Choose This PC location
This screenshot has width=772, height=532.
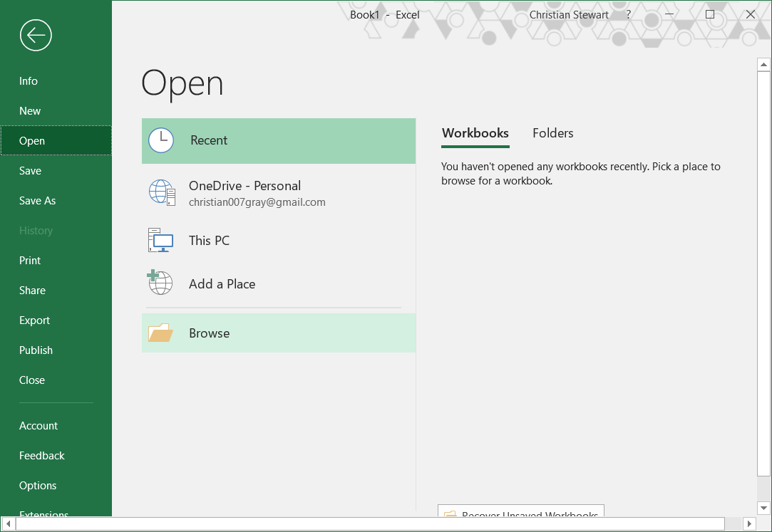pyautogui.click(x=279, y=241)
